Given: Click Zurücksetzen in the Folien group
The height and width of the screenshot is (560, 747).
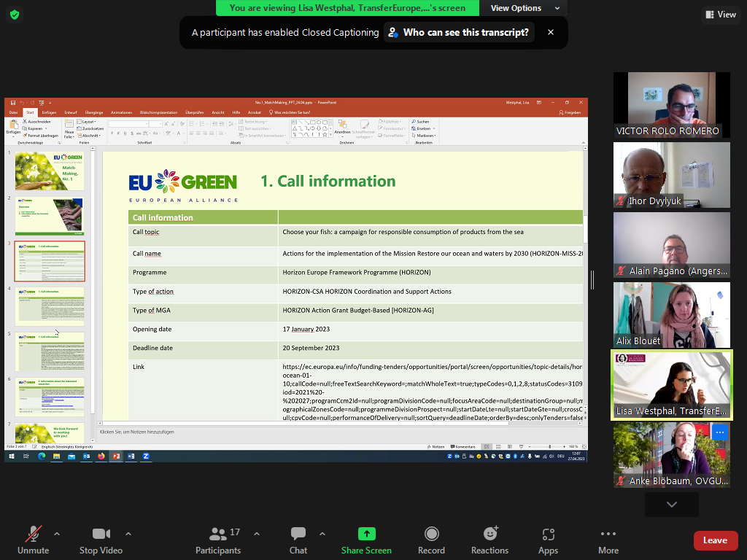Looking at the screenshot, I should (90, 128).
